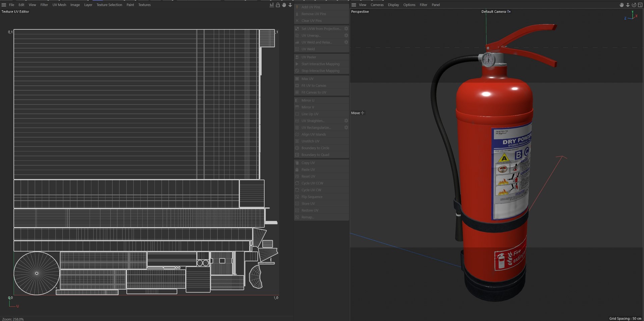This screenshot has width=644, height=321.
Task: Click the Add UV Pins pin icon
Action: point(297,7)
